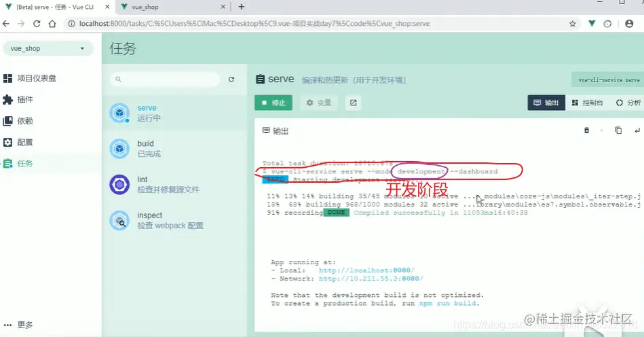Copy output with the copy icon
644x337 pixels.
618,130
